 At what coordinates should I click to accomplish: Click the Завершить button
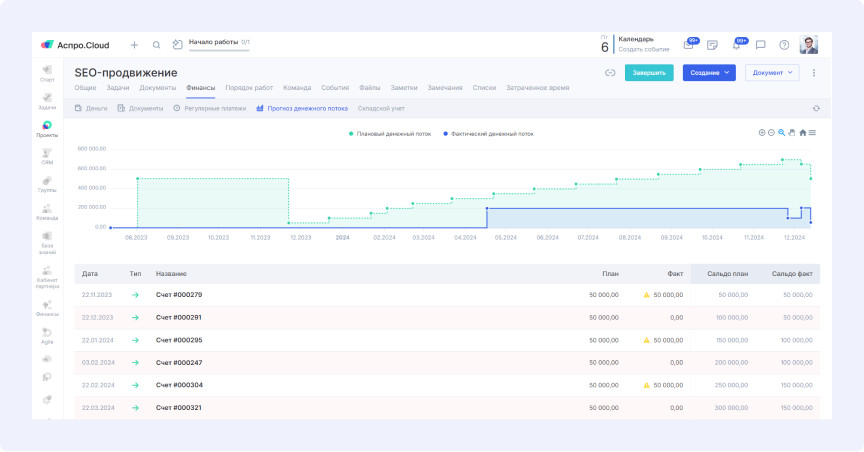click(648, 73)
